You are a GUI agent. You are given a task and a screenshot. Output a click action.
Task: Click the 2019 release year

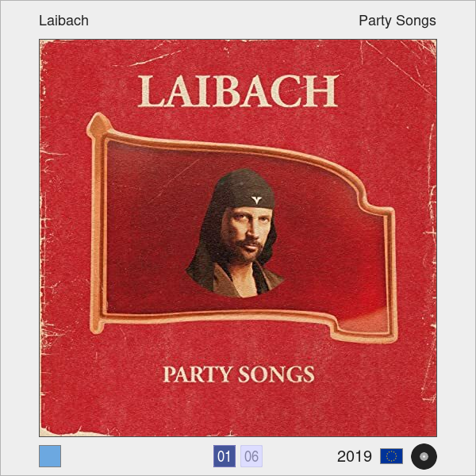[x=355, y=456]
